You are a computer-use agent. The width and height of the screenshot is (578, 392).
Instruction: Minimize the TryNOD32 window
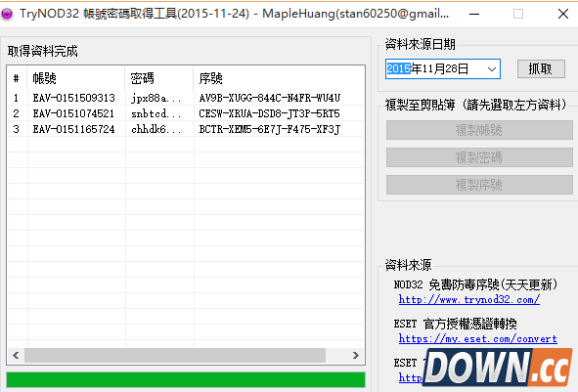pyautogui.click(x=474, y=14)
